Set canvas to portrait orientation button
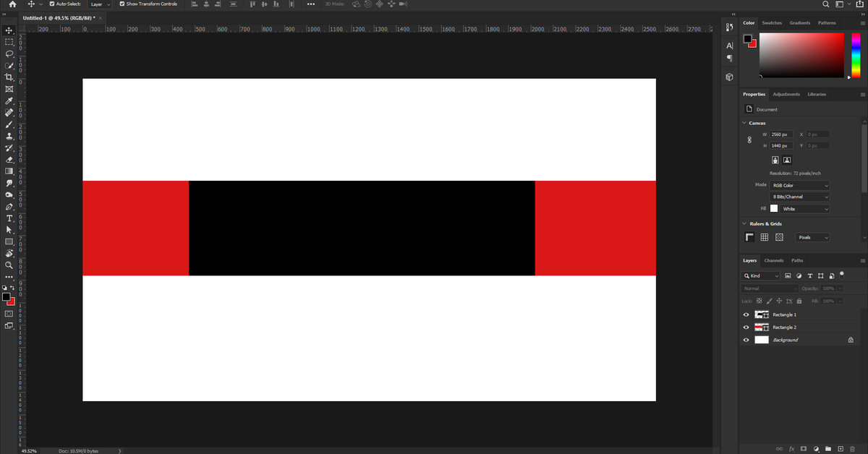868x454 pixels. pos(775,160)
